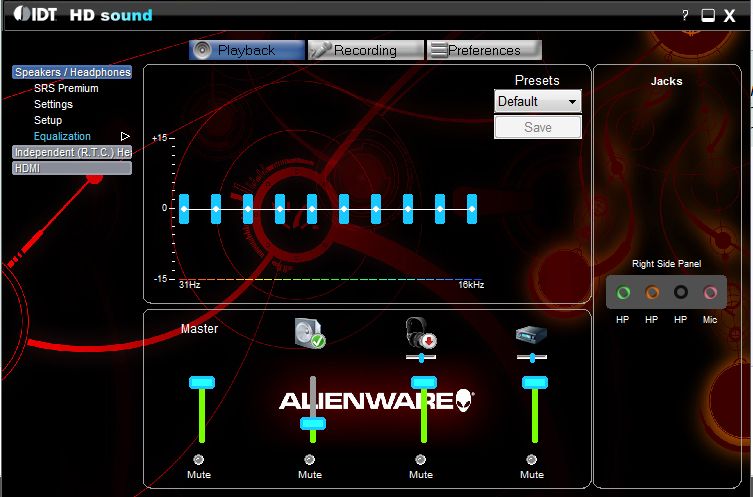This screenshot has height=497, width=753.
Task: Open the Presets dropdown showing Default
Action: (537, 101)
